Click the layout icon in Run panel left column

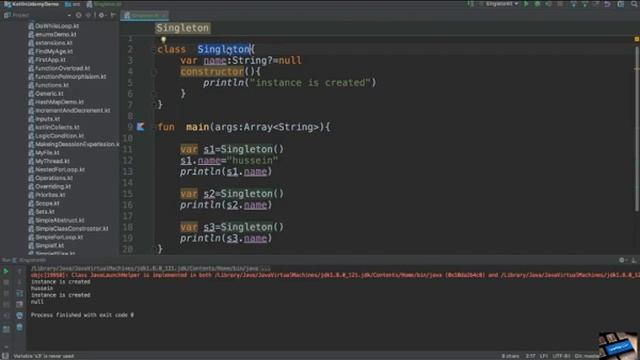[6, 329]
